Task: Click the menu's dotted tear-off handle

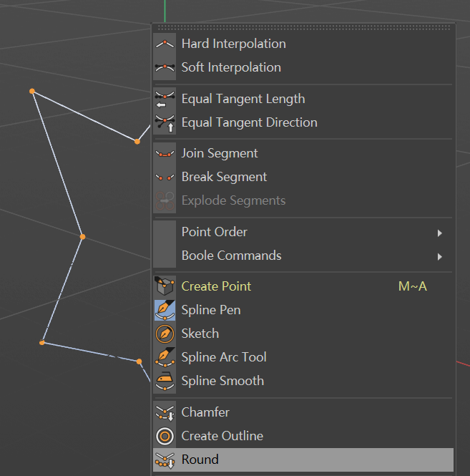Action: (303, 27)
